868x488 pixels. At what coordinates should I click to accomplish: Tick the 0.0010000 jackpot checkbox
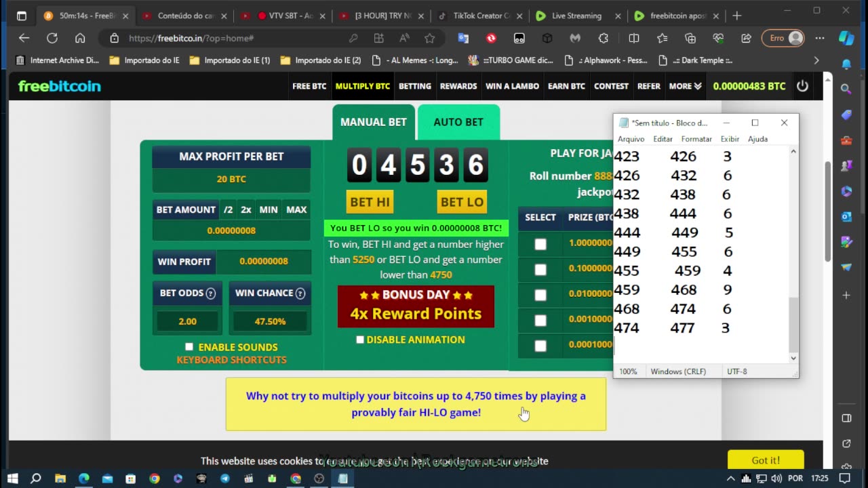pos(540,320)
